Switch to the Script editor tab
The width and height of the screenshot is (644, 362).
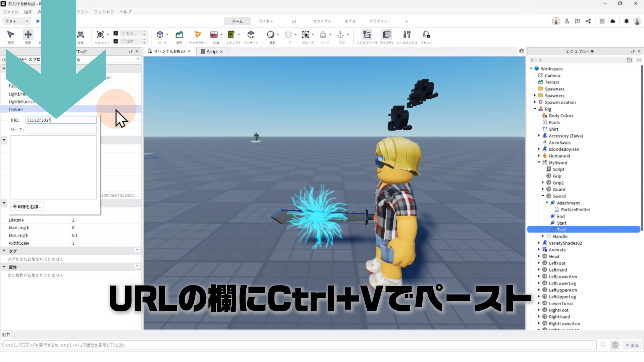tap(212, 52)
